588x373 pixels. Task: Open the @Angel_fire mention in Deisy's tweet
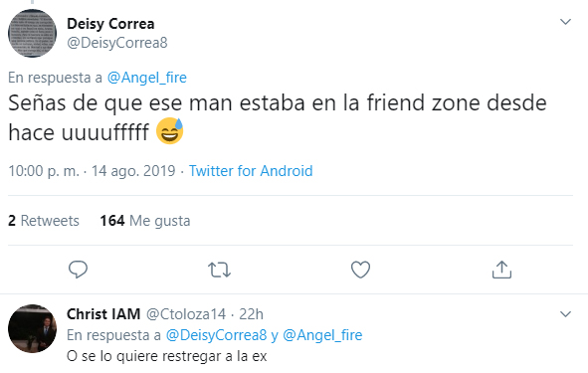point(146,78)
